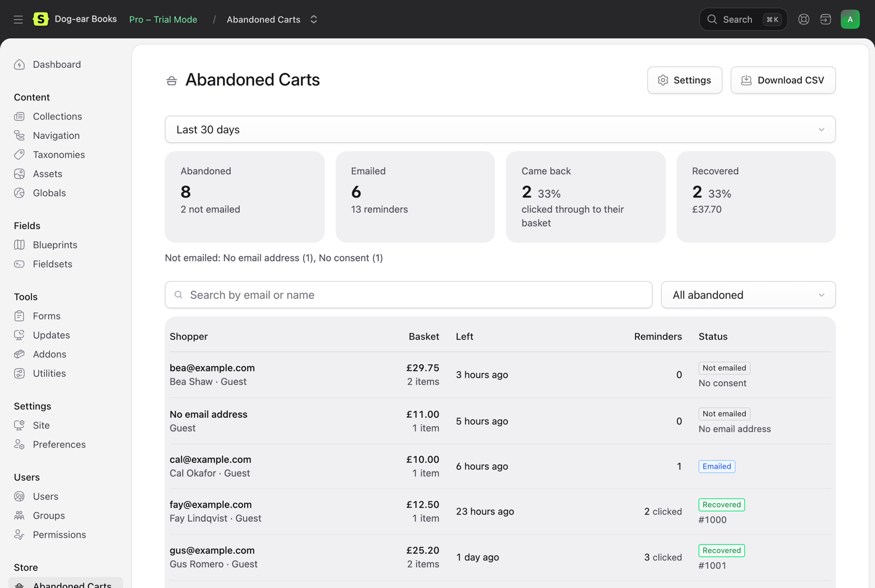Click the Addons icon under Tools
Viewport: 875px width, 588px height.
click(20, 354)
